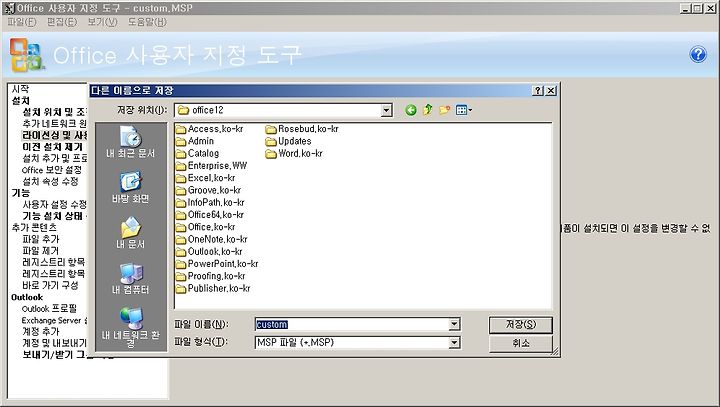Select 시작 in the navigation tree
The width and height of the screenshot is (720, 407).
click(x=21, y=89)
